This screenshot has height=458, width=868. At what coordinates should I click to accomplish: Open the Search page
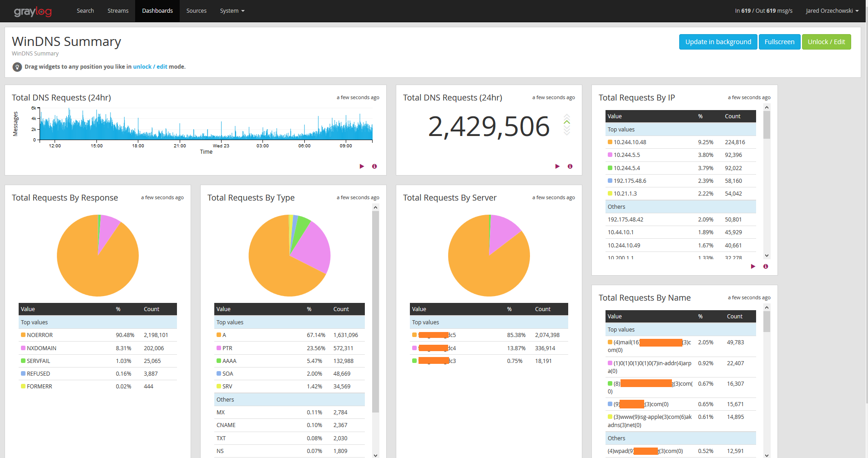pos(85,11)
